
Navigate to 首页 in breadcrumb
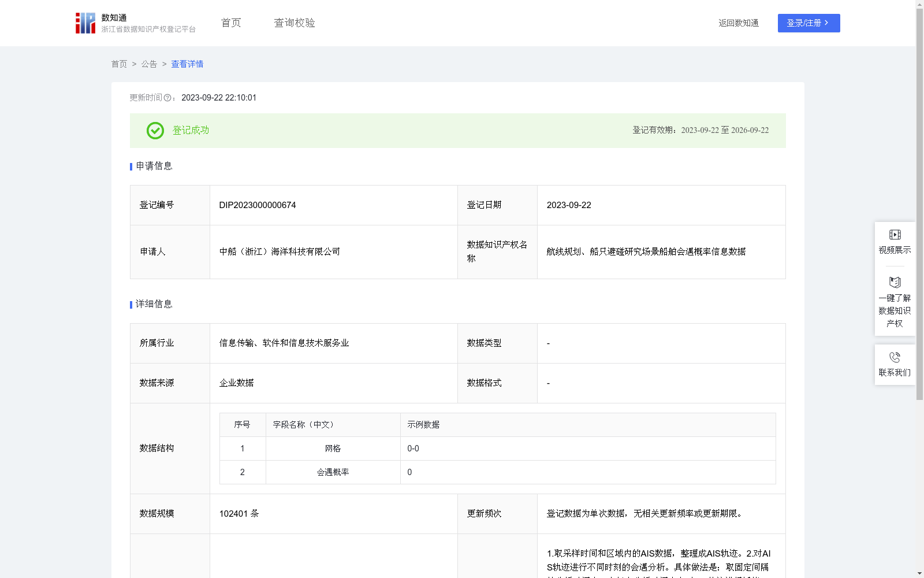point(119,64)
